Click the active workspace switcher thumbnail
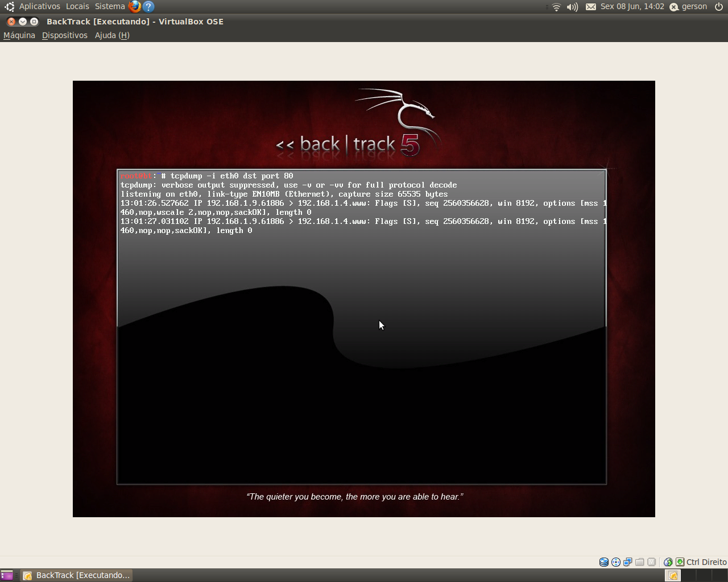 coord(673,576)
